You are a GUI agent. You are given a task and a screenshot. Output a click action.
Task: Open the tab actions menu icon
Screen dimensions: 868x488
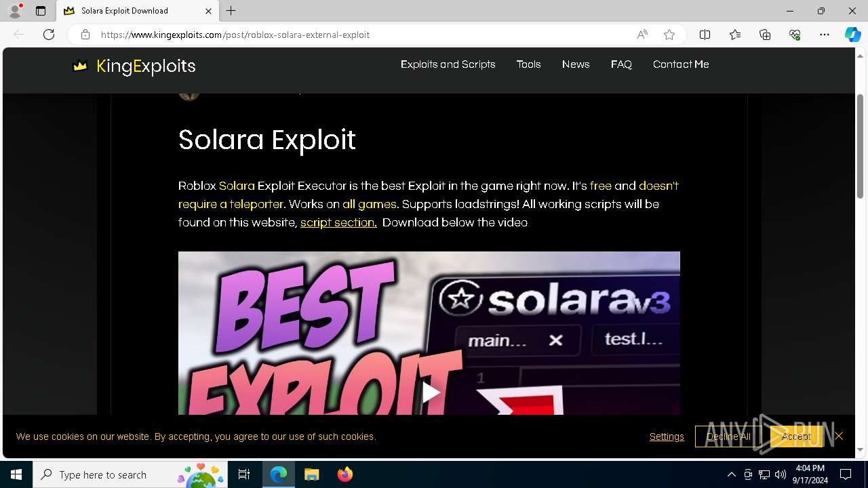pos(41,11)
